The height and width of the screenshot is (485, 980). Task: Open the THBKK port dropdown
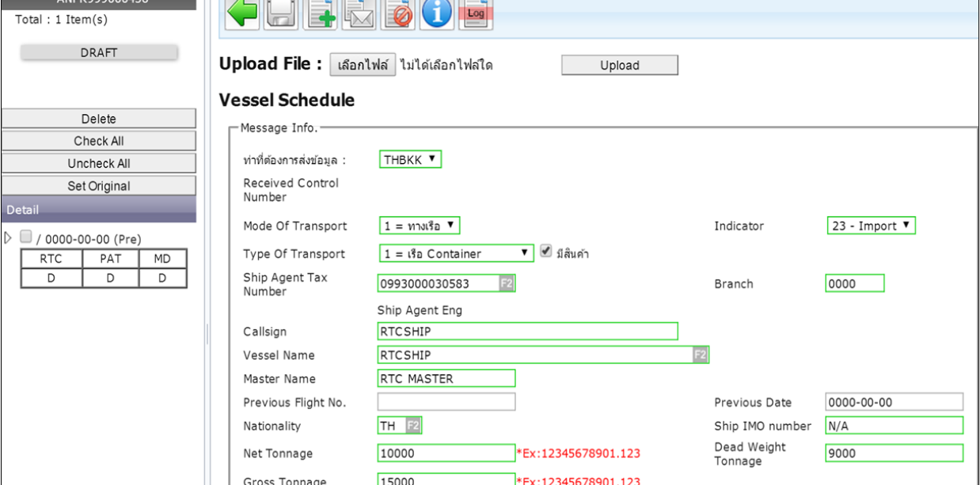click(410, 160)
